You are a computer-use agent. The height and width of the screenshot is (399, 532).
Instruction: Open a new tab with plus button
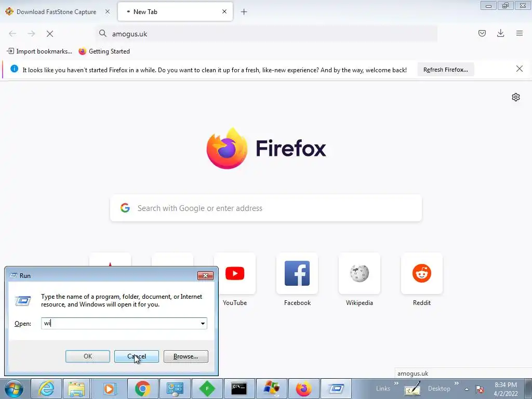point(244,12)
